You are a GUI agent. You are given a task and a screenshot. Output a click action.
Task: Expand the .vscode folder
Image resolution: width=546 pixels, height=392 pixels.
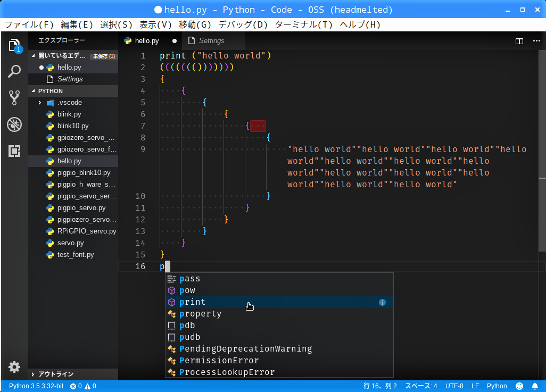point(40,103)
